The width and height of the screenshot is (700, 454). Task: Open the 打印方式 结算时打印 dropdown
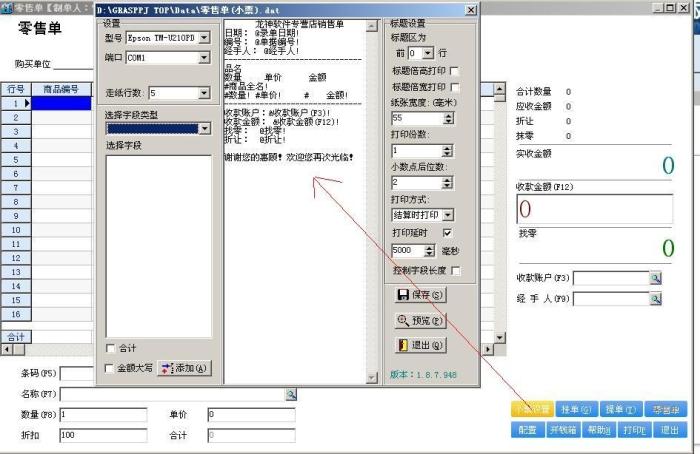(448, 215)
